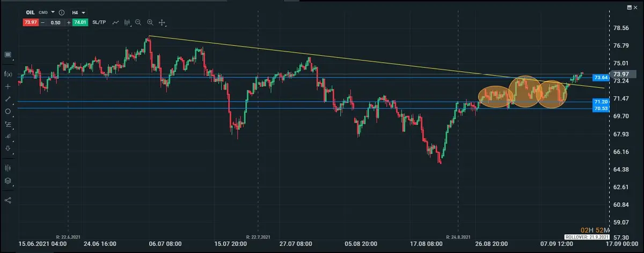Open the f(x) indicators menu

(x=8, y=74)
